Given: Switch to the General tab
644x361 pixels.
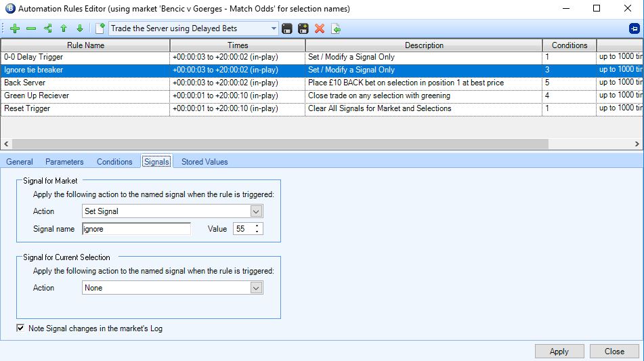Looking at the screenshot, I should click(x=20, y=162).
